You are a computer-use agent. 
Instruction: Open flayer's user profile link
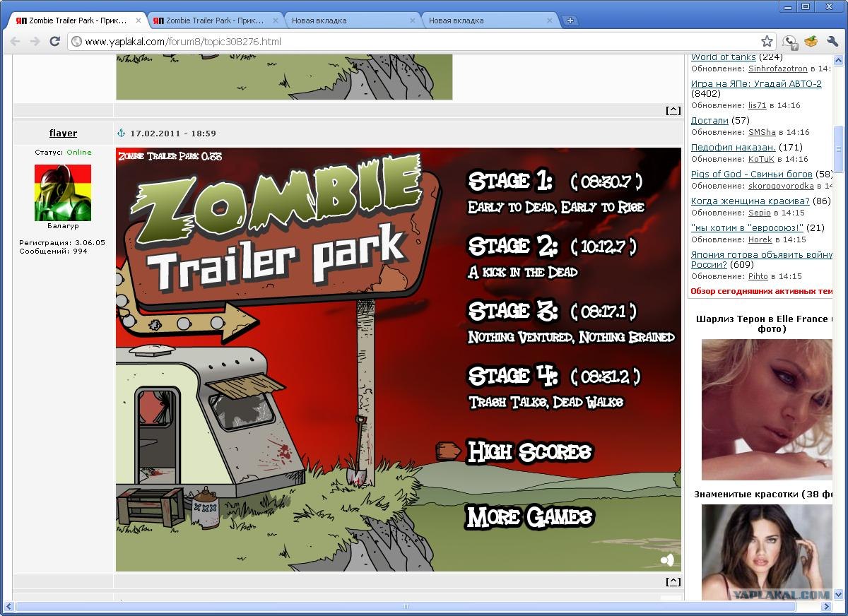click(63, 133)
